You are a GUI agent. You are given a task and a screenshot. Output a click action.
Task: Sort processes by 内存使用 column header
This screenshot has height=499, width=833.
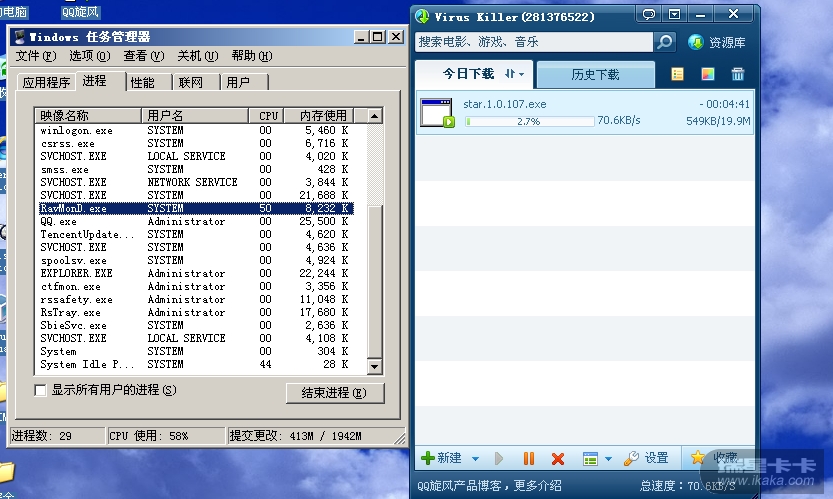click(x=319, y=116)
